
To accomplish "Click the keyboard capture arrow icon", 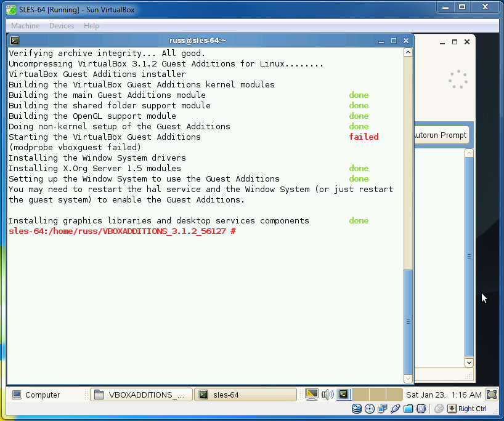I will click(x=452, y=409).
